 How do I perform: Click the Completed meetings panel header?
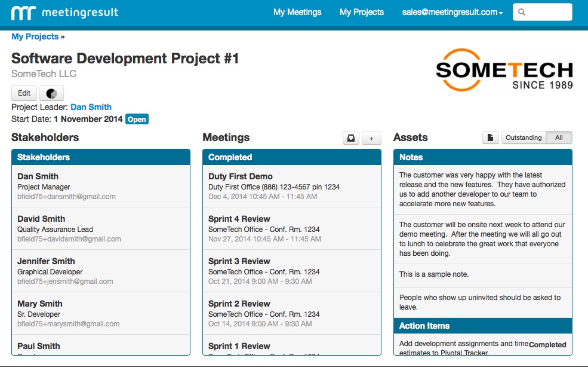[x=292, y=157]
